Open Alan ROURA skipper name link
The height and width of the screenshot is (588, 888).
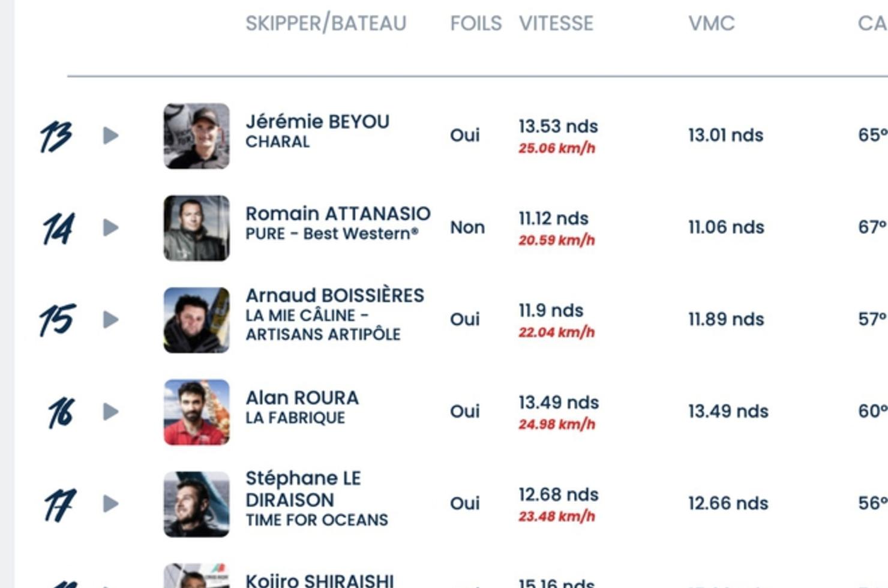[302, 398]
